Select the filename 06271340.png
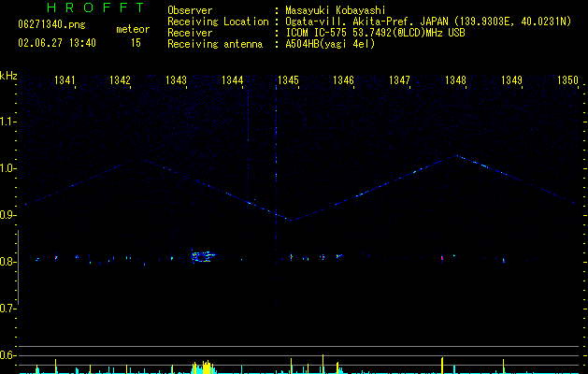 pyautogui.click(x=51, y=25)
